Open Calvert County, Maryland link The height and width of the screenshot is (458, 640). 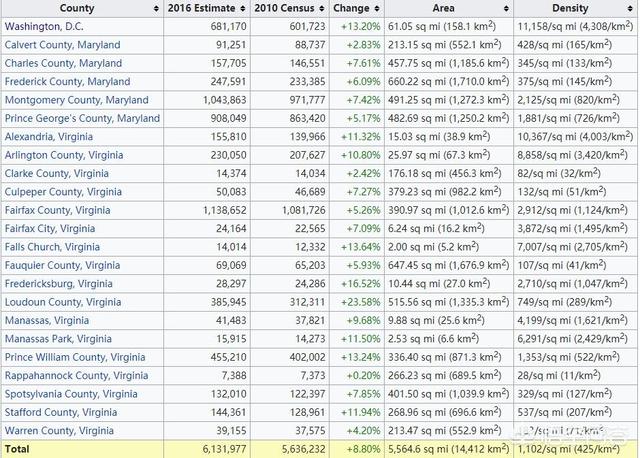[x=62, y=45]
